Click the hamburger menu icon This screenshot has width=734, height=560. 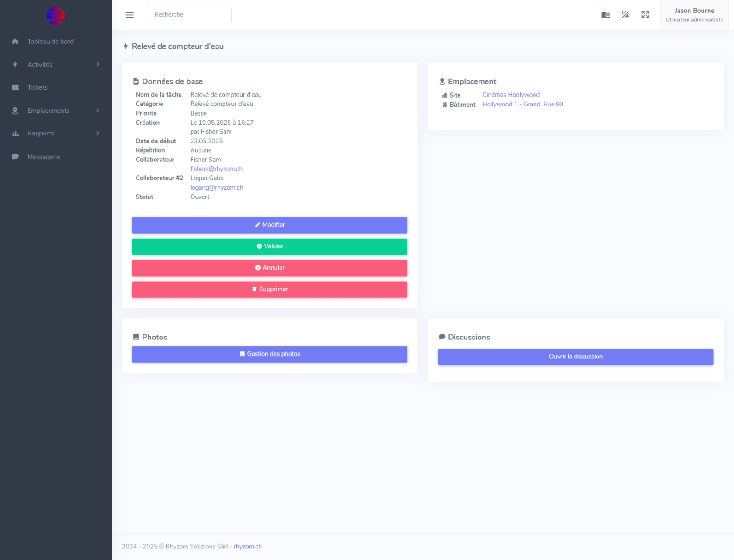pos(130,15)
